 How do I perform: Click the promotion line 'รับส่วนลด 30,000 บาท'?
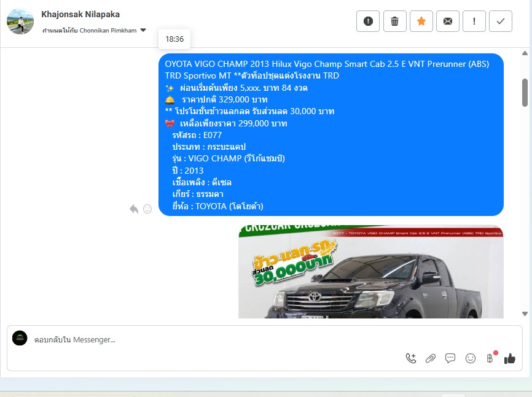point(294,111)
